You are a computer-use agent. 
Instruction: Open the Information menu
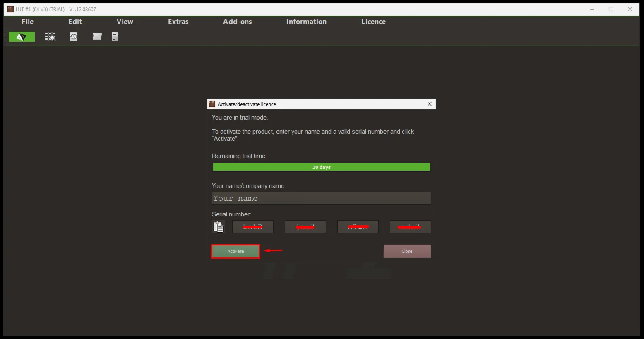coord(306,22)
